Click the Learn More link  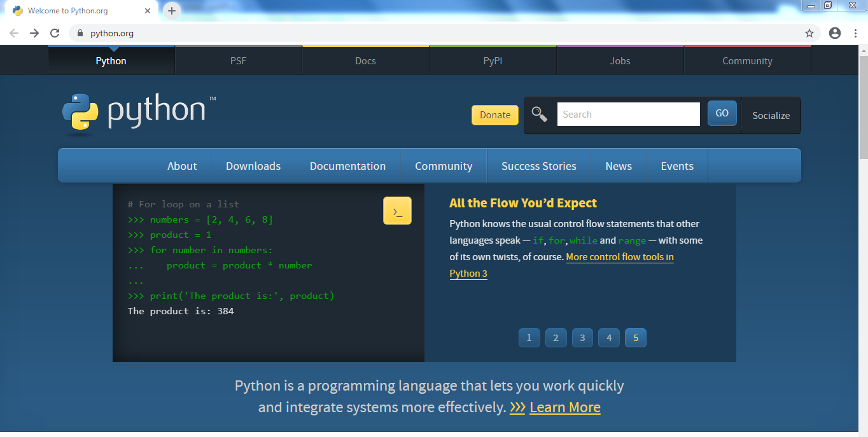[x=564, y=407]
